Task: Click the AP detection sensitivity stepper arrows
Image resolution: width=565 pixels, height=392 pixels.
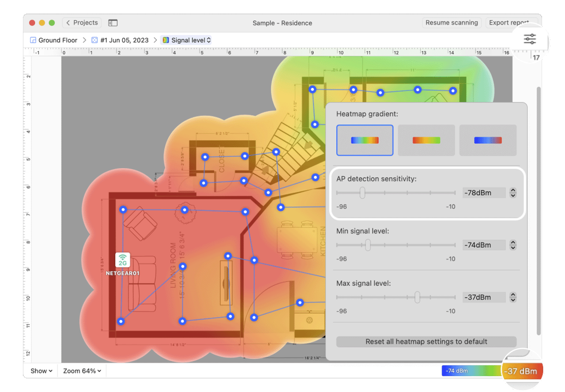Action: (x=512, y=193)
